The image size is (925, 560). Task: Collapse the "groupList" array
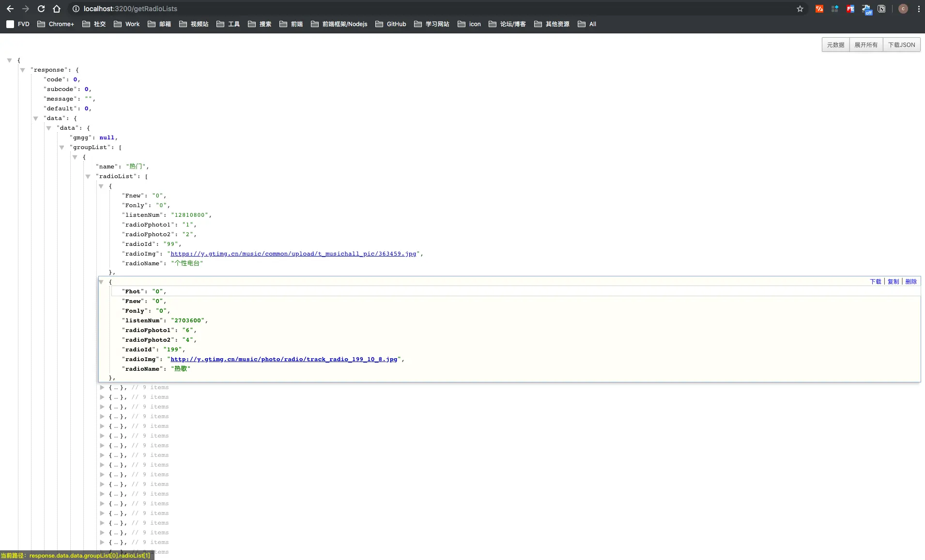pos(62,148)
